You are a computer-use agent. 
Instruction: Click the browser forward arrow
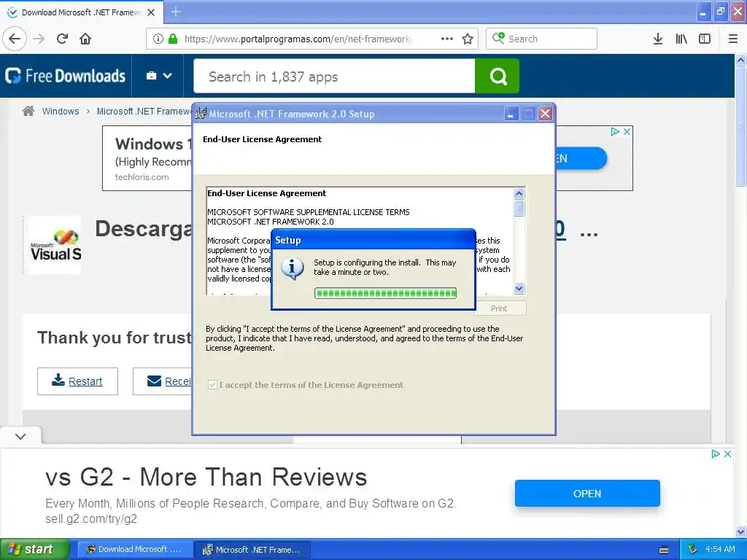click(39, 39)
